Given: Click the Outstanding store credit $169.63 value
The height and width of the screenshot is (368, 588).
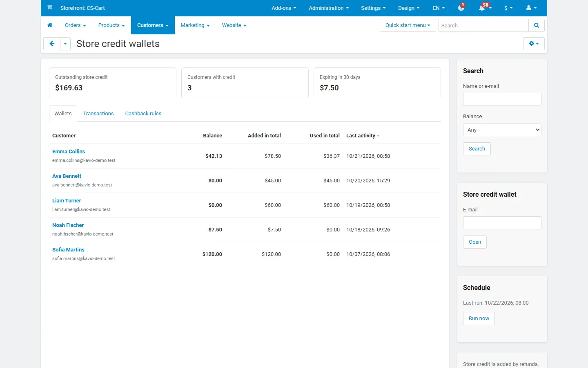Looking at the screenshot, I should coord(69,88).
